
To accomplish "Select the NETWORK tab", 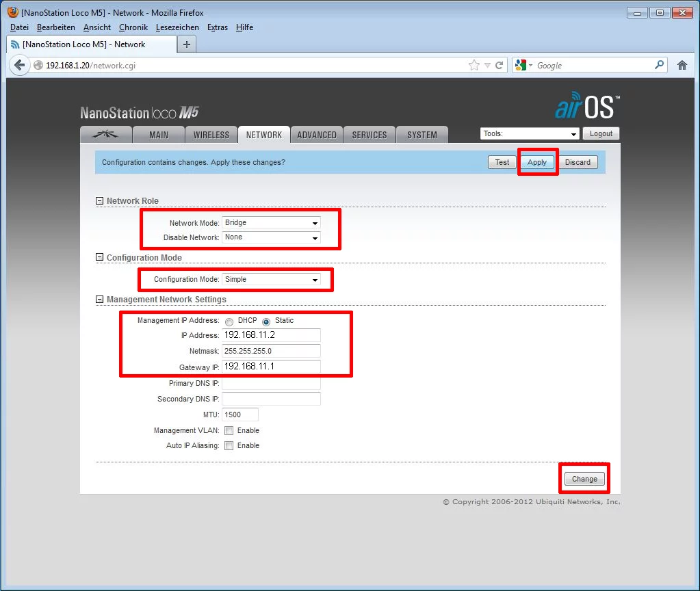I will pyautogui.click(x=264, y=135).
